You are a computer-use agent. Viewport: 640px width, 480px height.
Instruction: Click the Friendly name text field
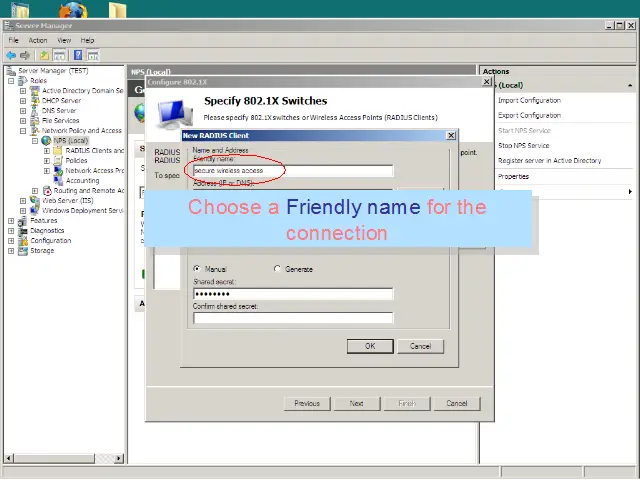pyautogui.click(x=293, y=171)
